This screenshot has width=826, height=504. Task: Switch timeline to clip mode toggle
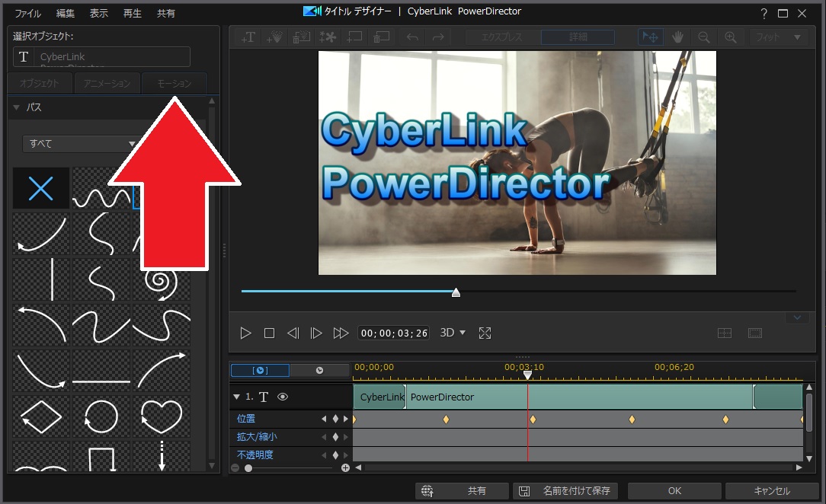coord(261,370)
